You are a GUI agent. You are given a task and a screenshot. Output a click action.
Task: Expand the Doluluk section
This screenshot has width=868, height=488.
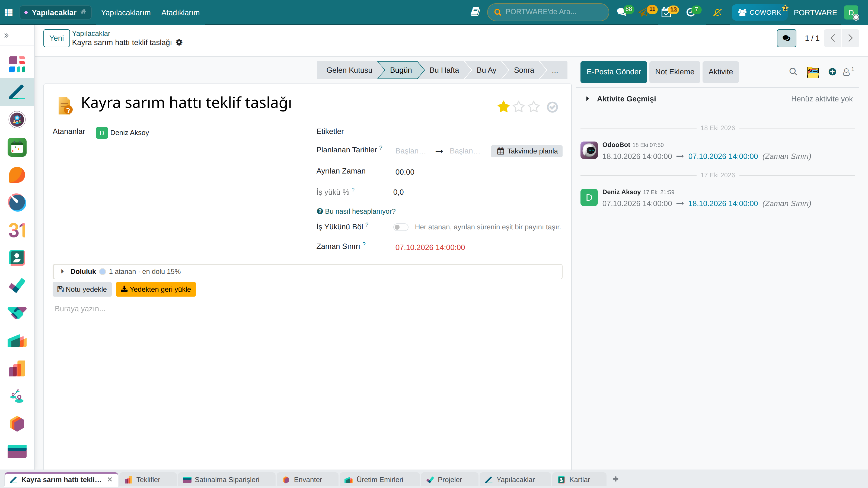(x=62, y=271)
